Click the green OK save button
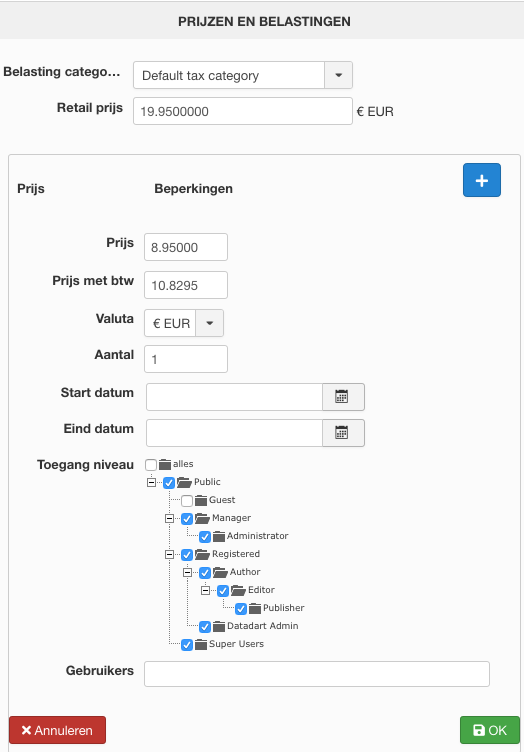524x752 pixels. tap(489, 730)
